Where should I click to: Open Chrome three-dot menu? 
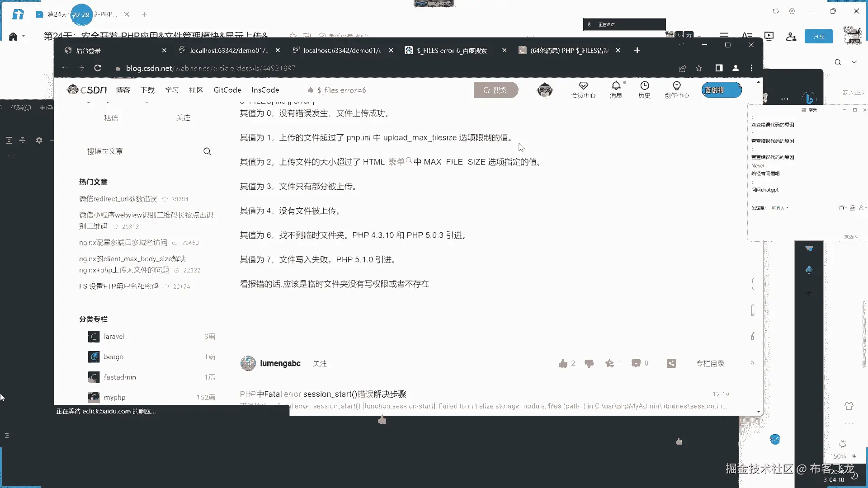[752, 68]
